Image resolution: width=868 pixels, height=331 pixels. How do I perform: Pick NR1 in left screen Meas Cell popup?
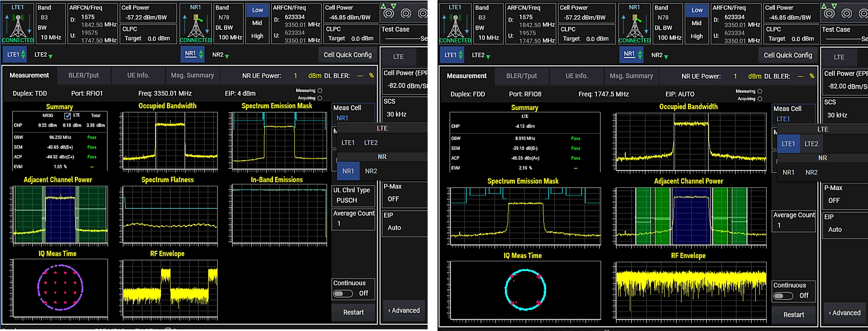tap(348, 171)
